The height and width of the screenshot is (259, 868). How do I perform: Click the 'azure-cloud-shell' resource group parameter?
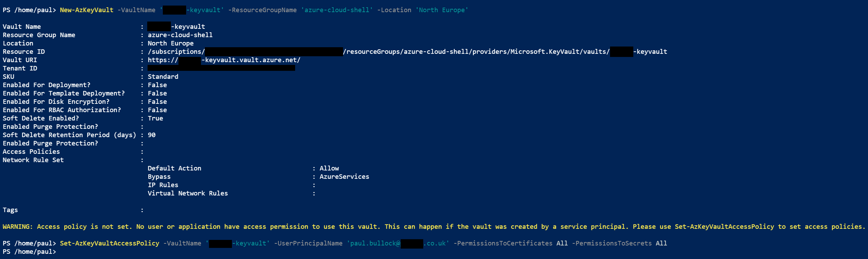(x=337, y=10)
